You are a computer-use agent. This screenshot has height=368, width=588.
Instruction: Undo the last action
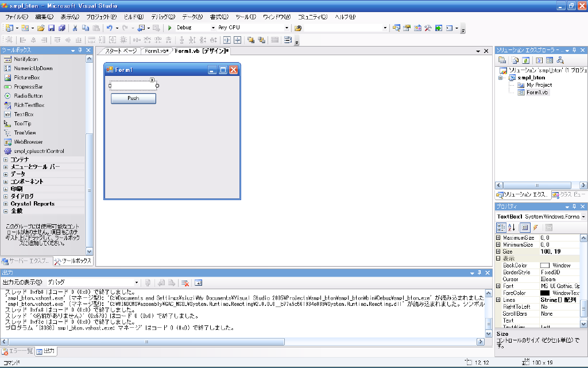[x=110, y=28]
